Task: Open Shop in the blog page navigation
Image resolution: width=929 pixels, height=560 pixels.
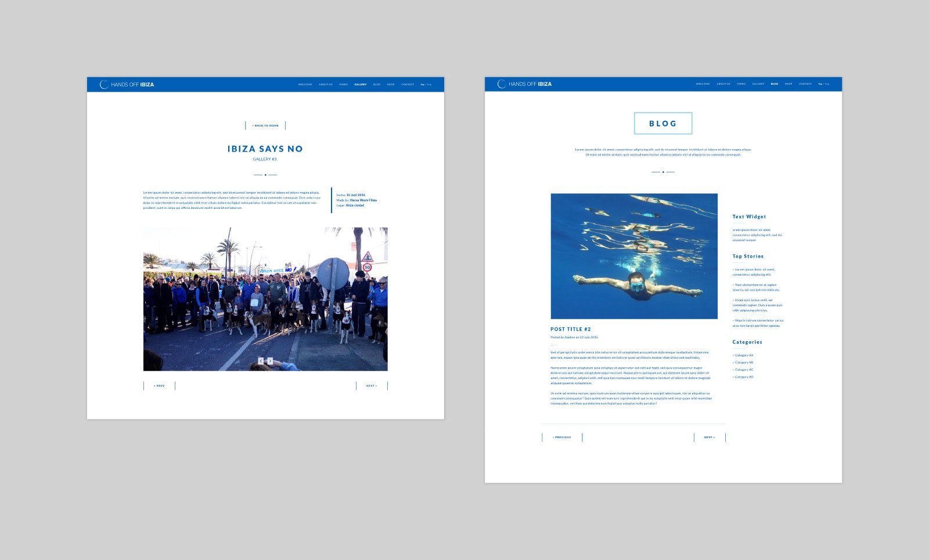Action: point(788,84)
